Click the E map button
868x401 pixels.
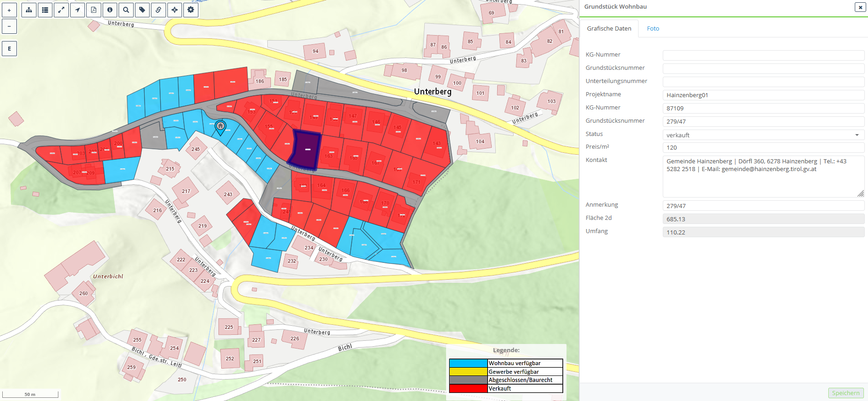[x=9, y=49]
